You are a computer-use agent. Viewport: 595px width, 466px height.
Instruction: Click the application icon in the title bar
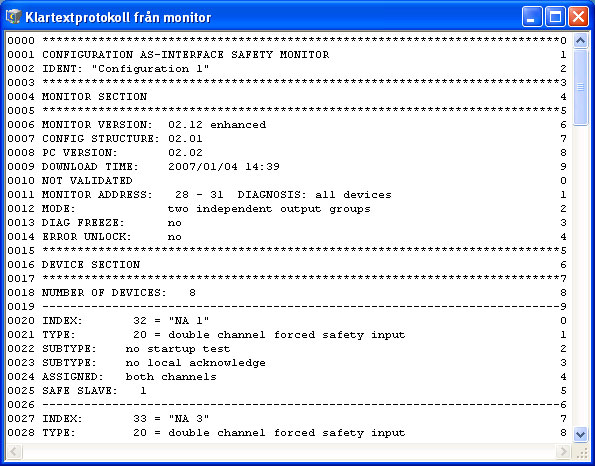[14, 17]
